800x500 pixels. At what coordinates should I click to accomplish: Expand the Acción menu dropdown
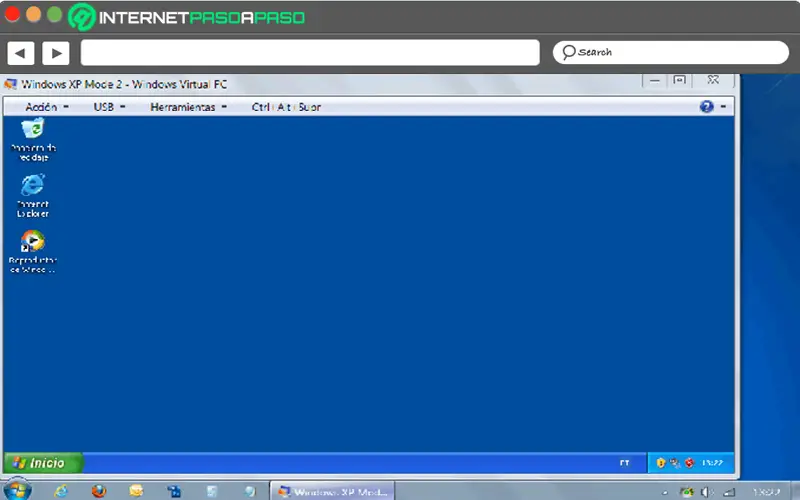click(x=47, y=107)
